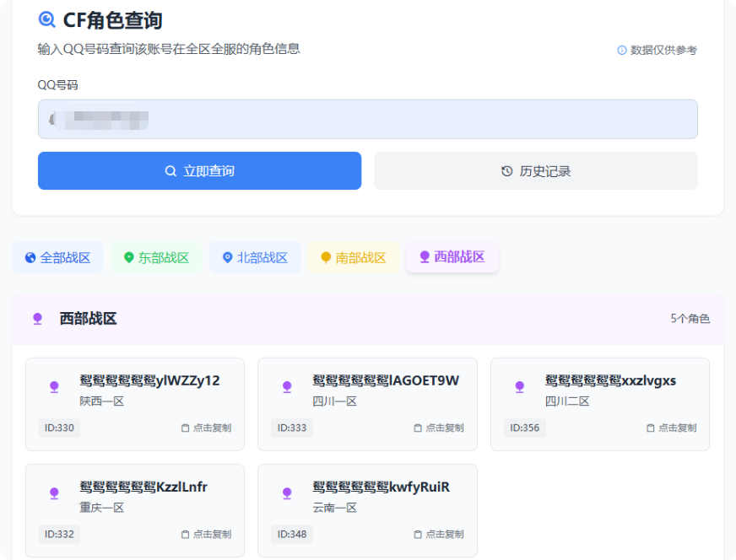Viewport: 736px width, 560px height.
Task: Click the 5个角色 count label
Action: tap(690, 319)
